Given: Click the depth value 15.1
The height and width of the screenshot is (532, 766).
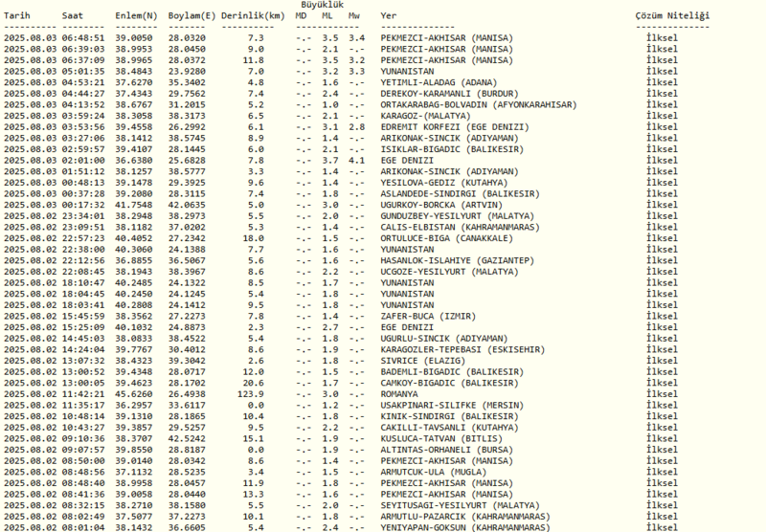Looking at the screenshot, I should 253,439.
